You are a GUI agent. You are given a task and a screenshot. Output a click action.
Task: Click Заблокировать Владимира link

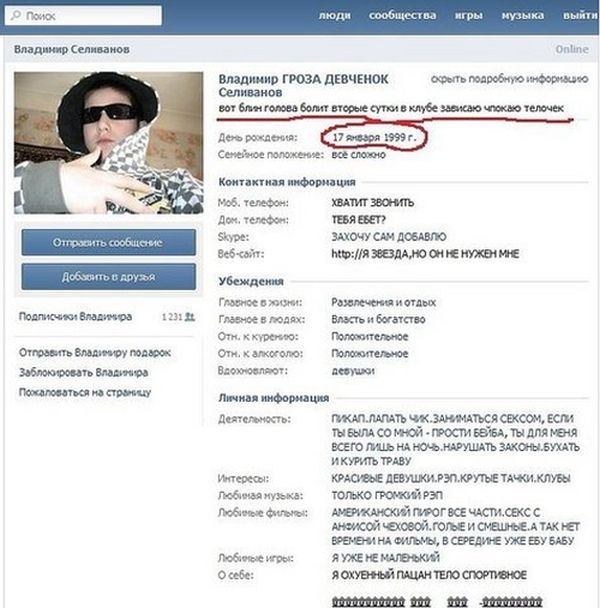83,373
